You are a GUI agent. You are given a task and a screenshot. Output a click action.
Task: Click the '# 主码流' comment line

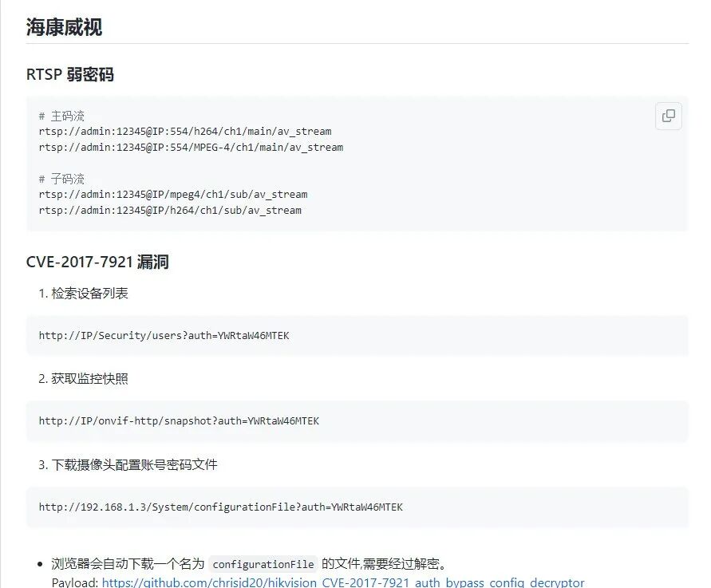tap(61, 116)
